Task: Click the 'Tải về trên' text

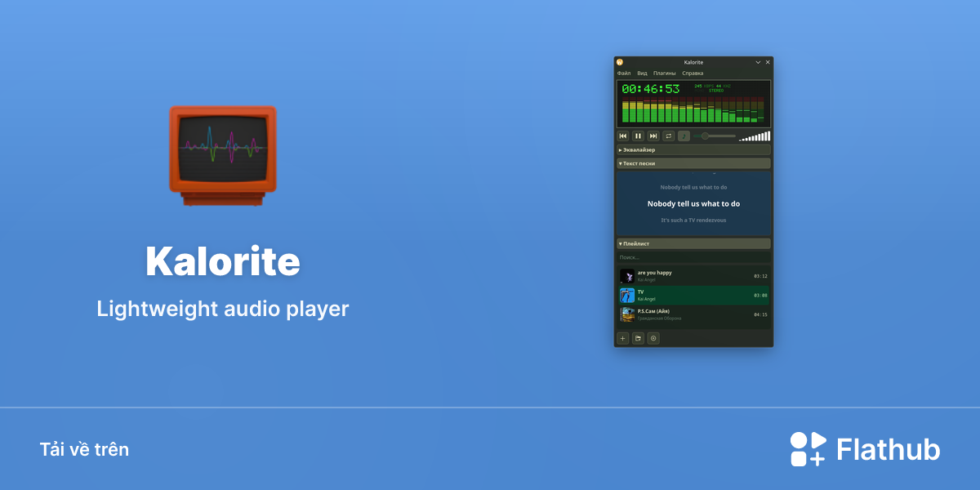Action: (x=84, y=449)
